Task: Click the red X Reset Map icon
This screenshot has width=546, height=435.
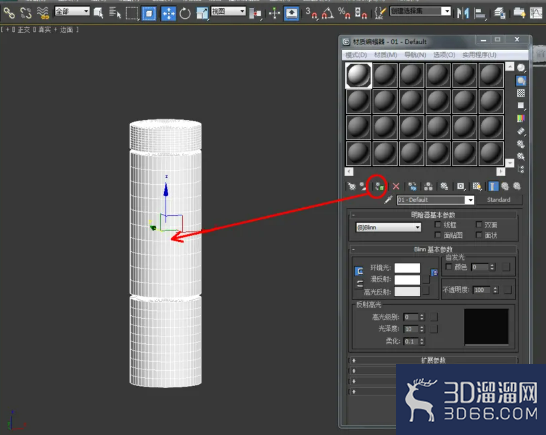Action: click(396, 186)
